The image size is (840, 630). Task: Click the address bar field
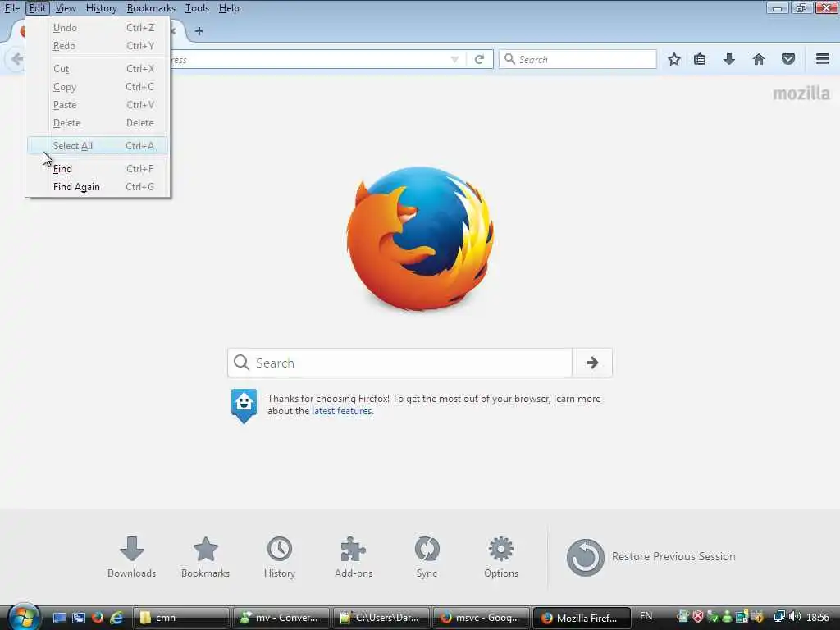click(x=311, y=59)
